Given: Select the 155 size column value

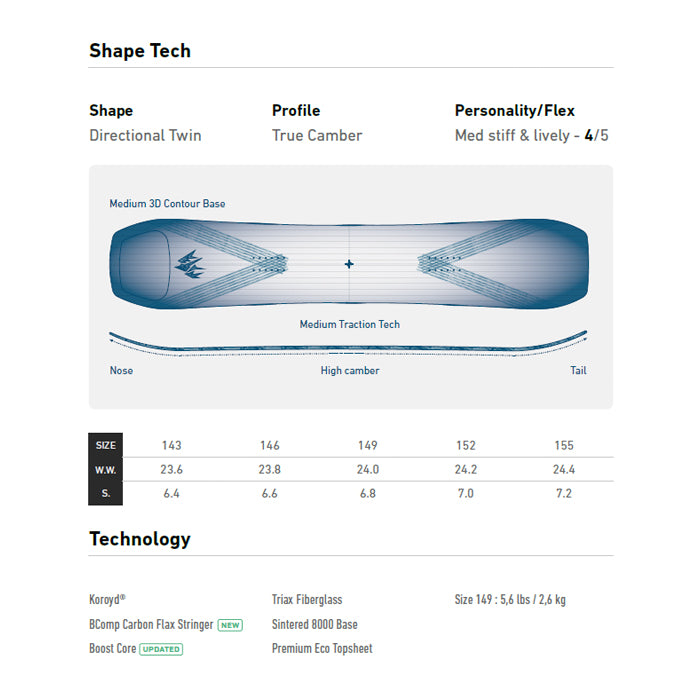Looking at the screenshot, I should (x=564, y=446).
